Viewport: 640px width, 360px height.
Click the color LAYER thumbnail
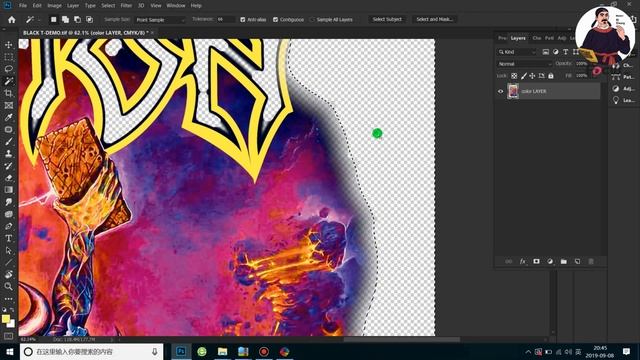[x=513, y=91]
